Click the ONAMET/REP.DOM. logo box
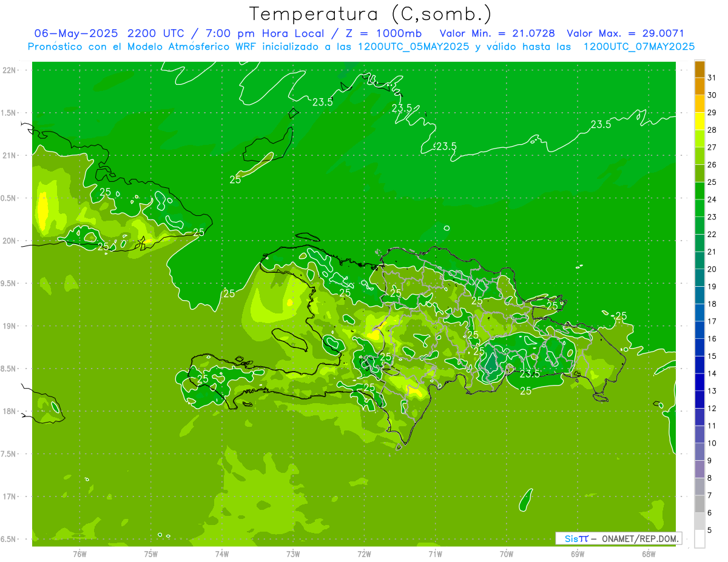728x562 pixels. coord(618,538)
